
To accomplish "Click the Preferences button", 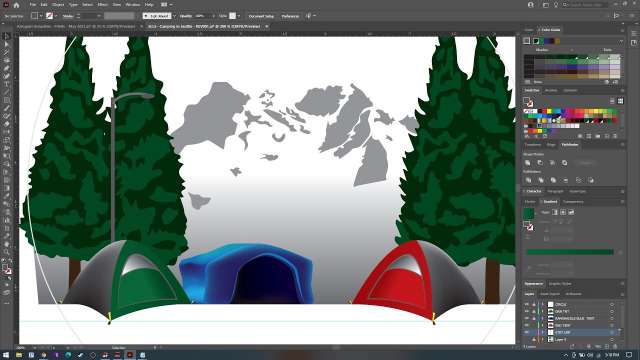I will 290,16.
